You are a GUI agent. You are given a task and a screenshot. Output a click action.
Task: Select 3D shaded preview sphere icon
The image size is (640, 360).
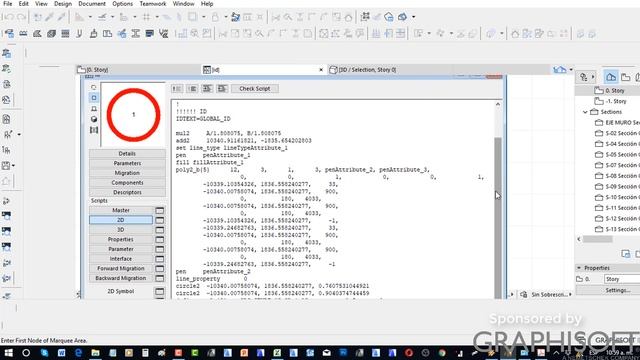coord(94,119)
